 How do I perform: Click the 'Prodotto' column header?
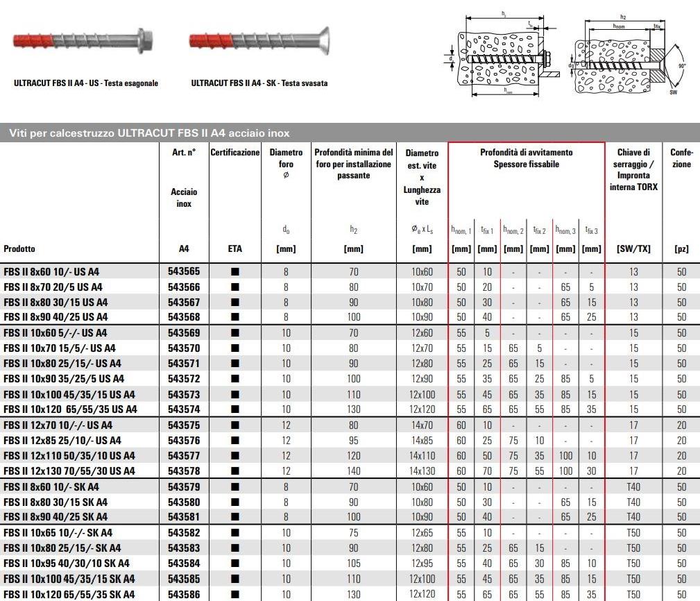pos(19,249)
